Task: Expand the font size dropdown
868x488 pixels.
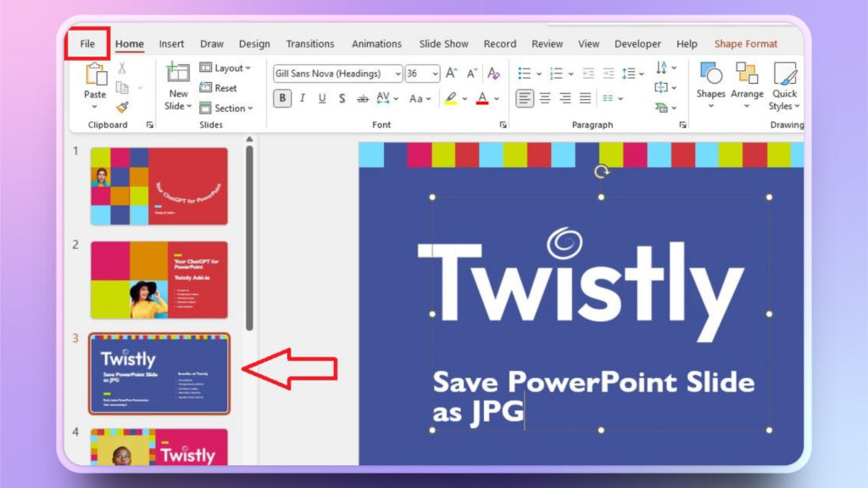Action: pos(435,74)
